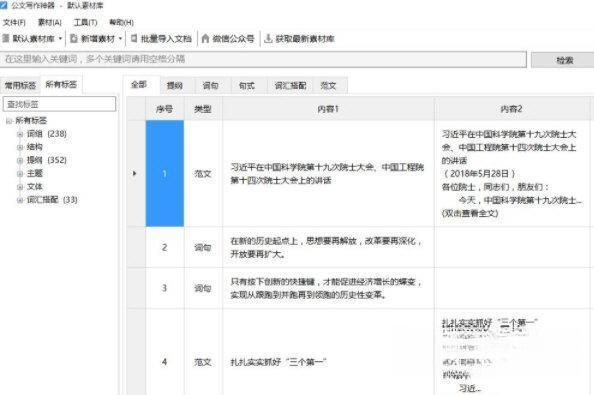Expand the 主题 tree node
This screenshot has height=395, width=594.
point(20,174)
